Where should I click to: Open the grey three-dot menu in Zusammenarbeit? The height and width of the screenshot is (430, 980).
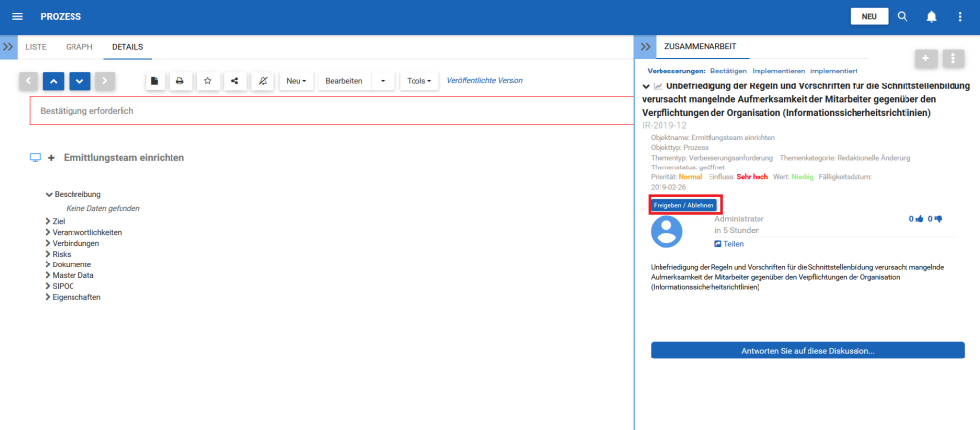(952, 58)
